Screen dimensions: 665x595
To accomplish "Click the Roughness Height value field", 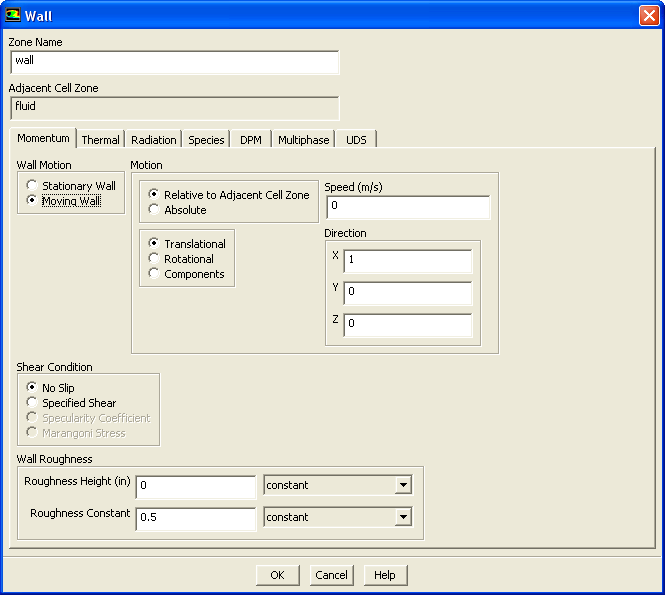I will click(x=196, y=487).
